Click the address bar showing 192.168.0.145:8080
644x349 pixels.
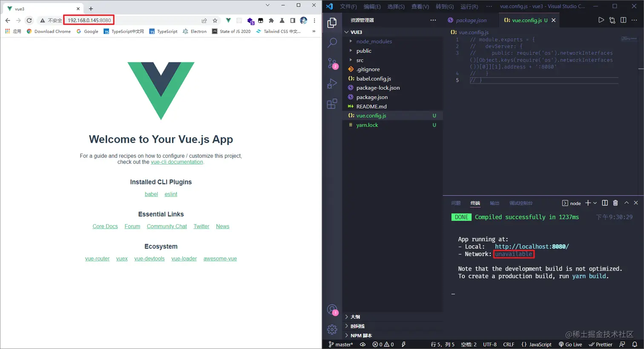click(x=89, y=20)
